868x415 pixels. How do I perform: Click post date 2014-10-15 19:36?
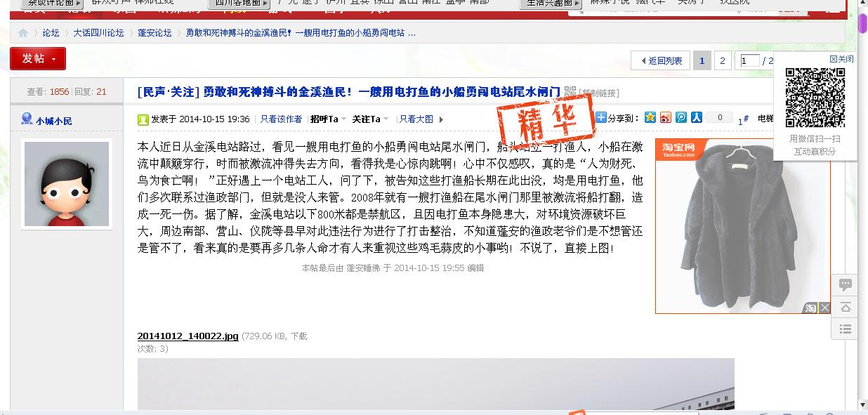[214, 119]
